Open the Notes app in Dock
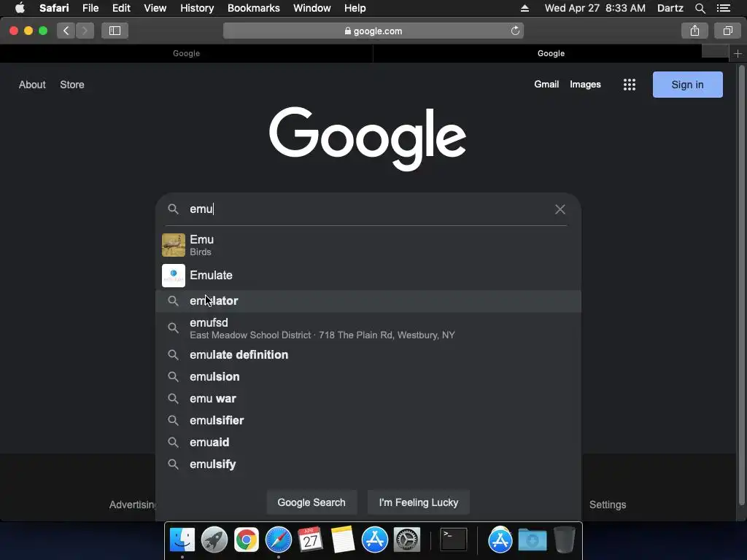Viewport: 747px width, 560px height. [343, 540]
